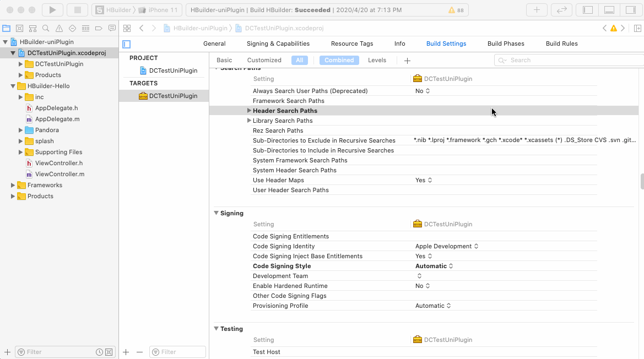Screen dimensions: 644x359
Task: Select the Levels view button
Action: click(x=377, y=60)
